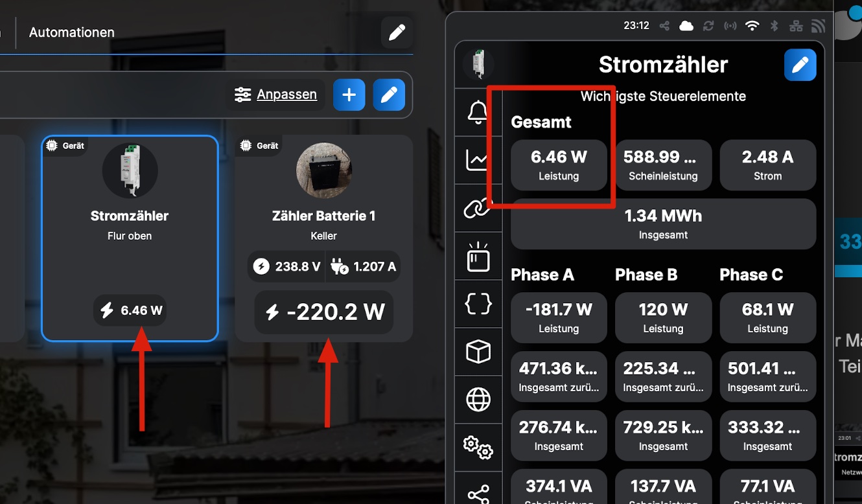
Task: Open the gears settings sidebar icon
Action: coord(478,447)
